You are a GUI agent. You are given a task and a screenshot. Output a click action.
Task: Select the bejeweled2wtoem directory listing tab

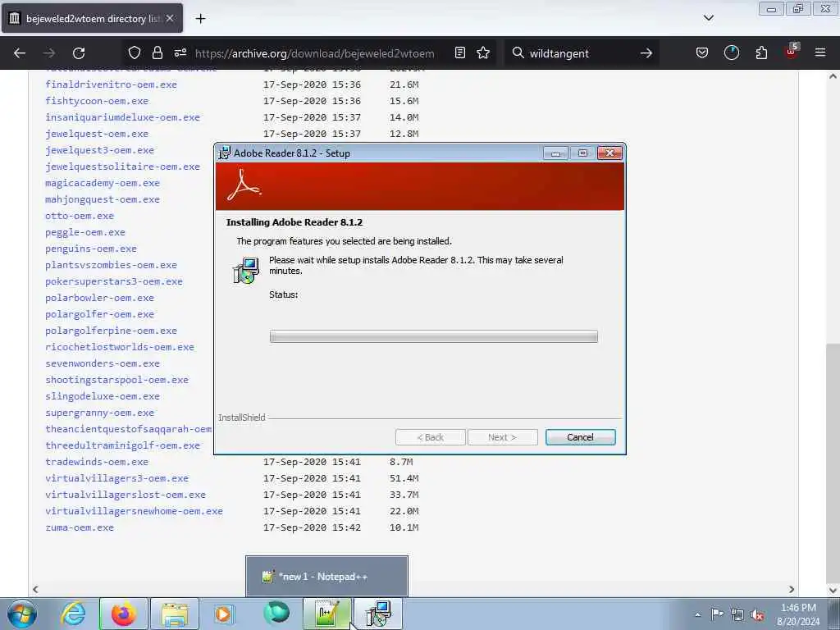pyautogui.click(x=92, y=18)
